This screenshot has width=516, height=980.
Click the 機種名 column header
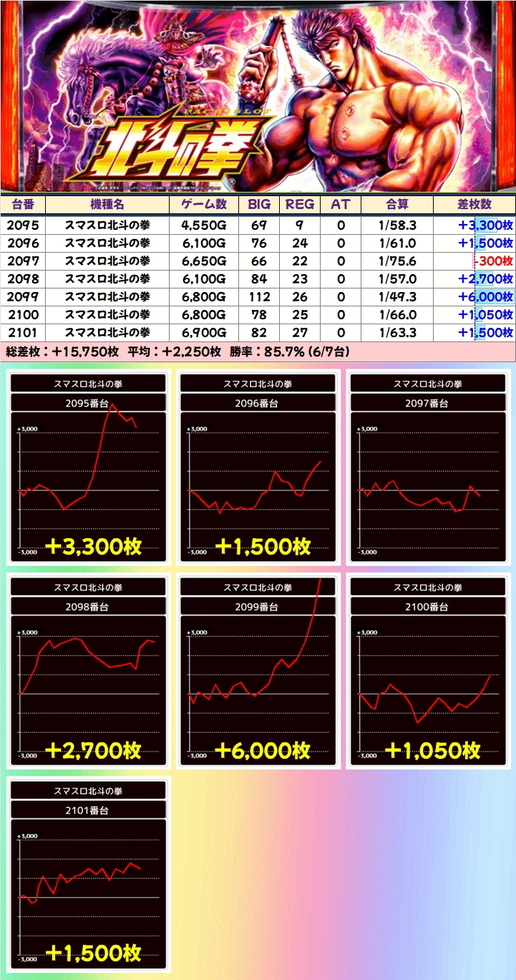tap(107, 204)
